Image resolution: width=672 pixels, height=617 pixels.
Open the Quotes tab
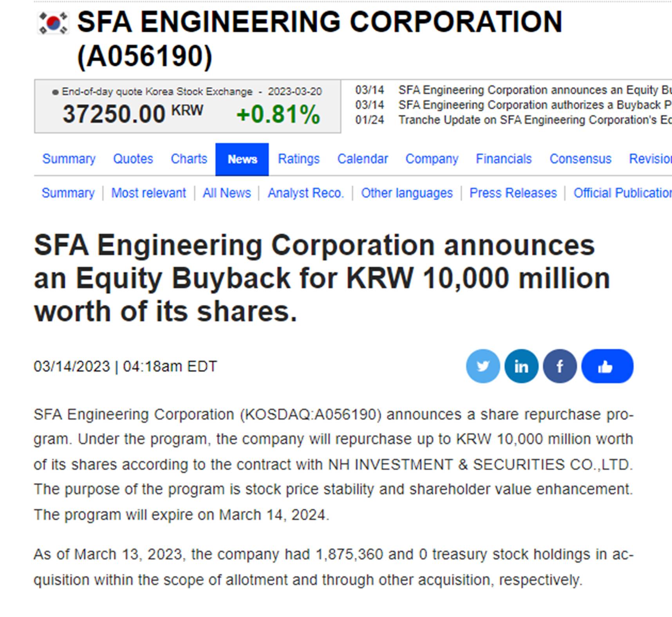point(133,159)
